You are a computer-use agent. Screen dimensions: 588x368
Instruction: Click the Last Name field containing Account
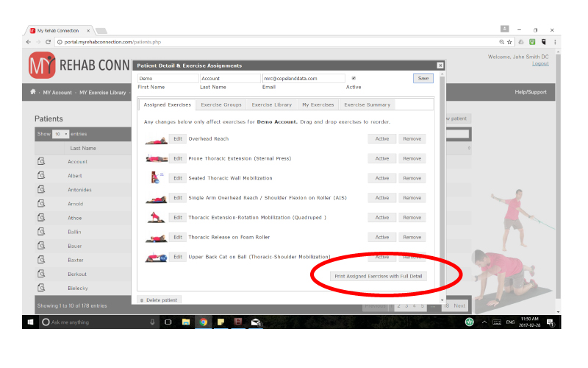point(230,78)
